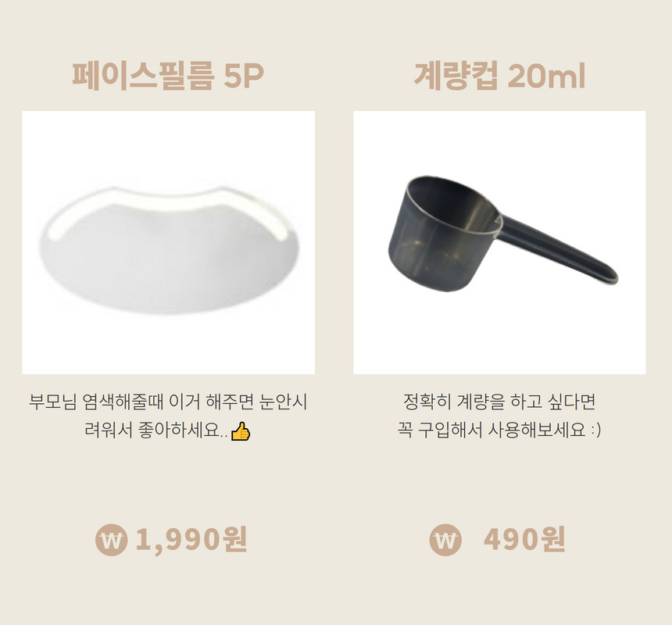Click the won icon beside 490원
The height and width of the screenshot is (625, 672).
point(445,540)
